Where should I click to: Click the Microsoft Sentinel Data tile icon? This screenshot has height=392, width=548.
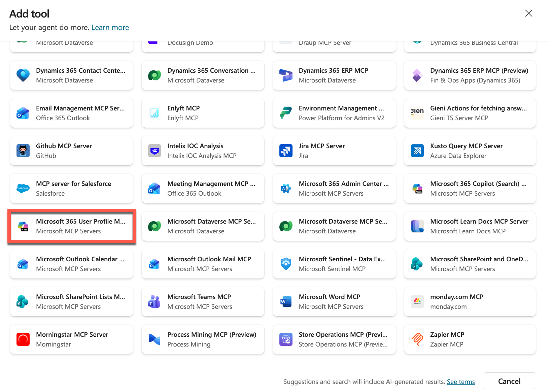coord(285,264)
